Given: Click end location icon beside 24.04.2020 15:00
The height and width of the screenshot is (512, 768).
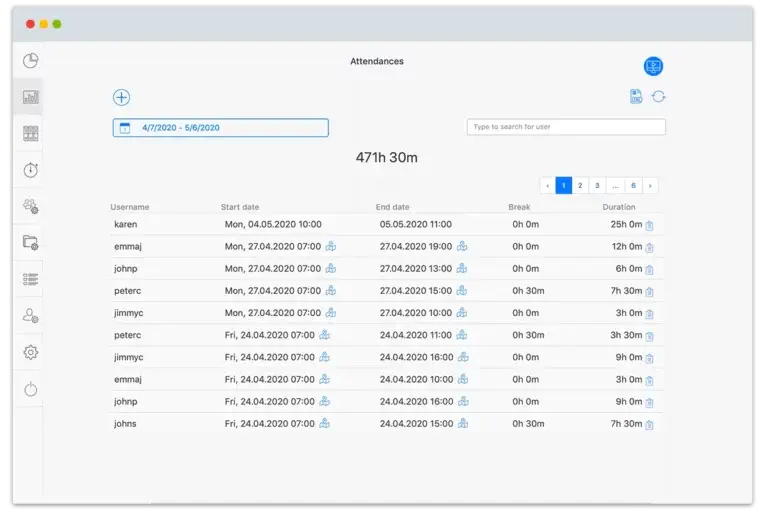Looking at the screenshot, I should (x=463, y=423).
